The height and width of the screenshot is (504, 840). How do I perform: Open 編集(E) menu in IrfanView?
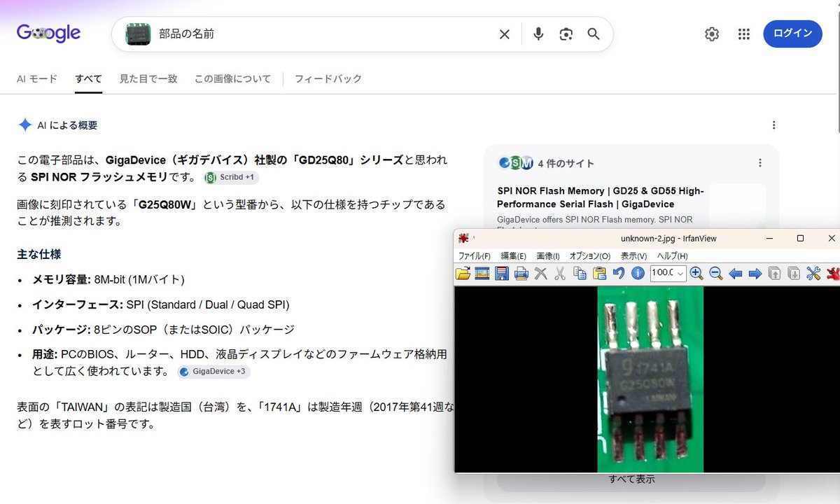click(x=513, y=256)
